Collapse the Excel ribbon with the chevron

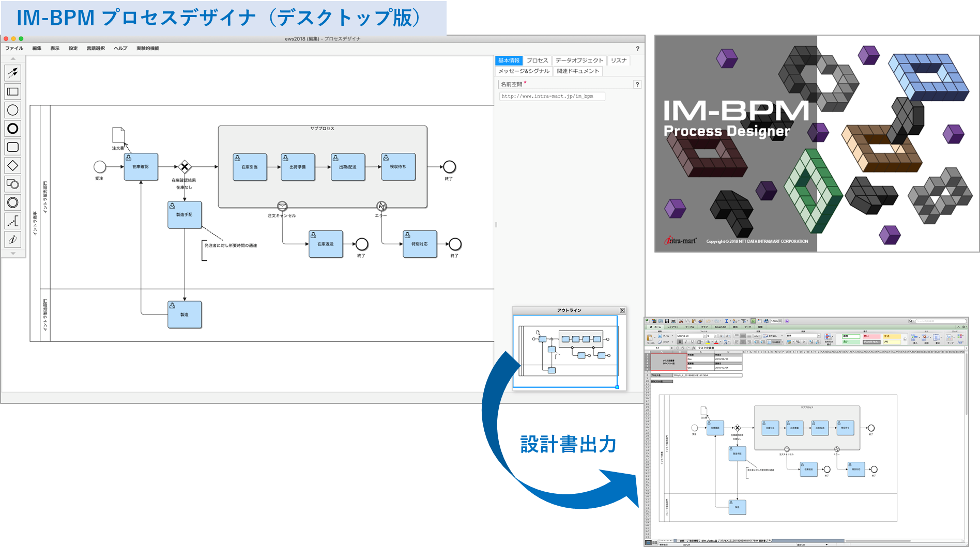pyautogui.click(x=958, y=327)
